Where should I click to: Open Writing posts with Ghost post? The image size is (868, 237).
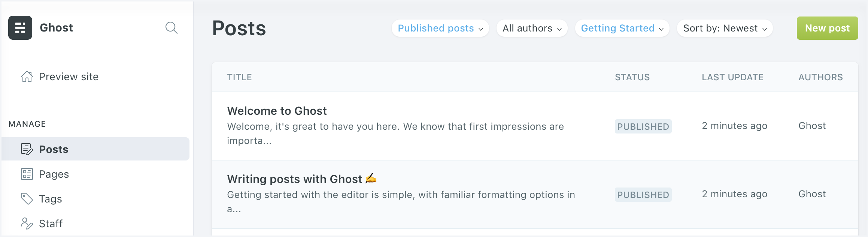coord(294,179)
